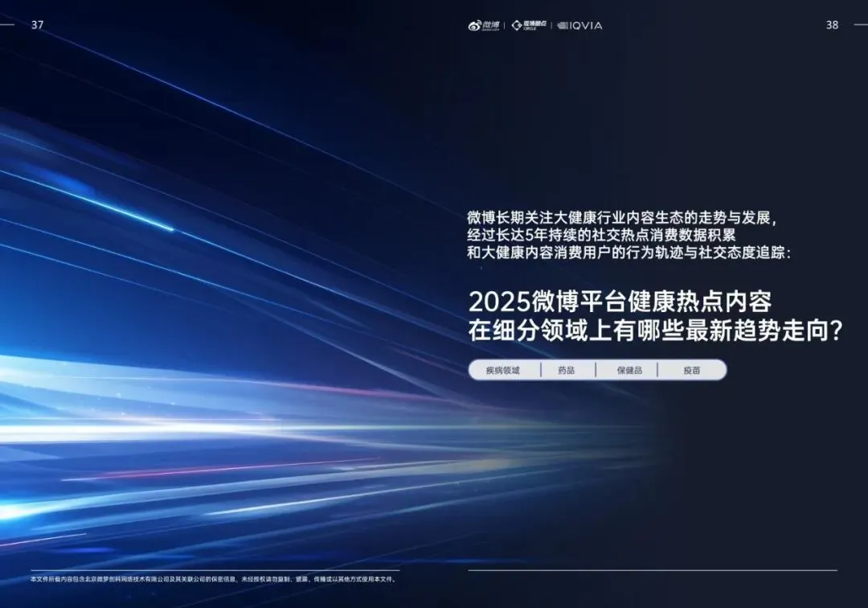The height and width of the screenshot is (608, 868).
Task: Select the 疫苗 segment
Action: pyautogui.click(x=692, y=371)
